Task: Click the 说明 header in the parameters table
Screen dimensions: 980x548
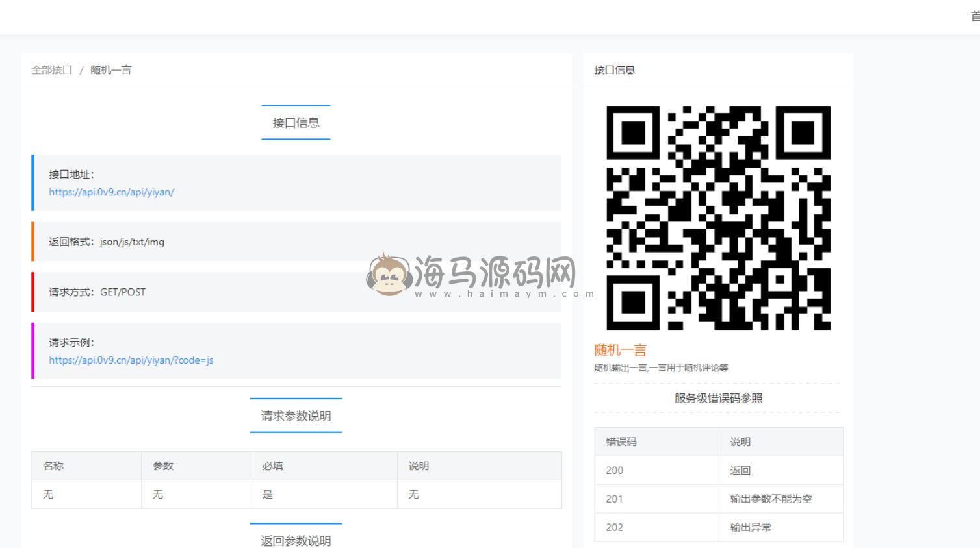Action: [x=480, y=466]
